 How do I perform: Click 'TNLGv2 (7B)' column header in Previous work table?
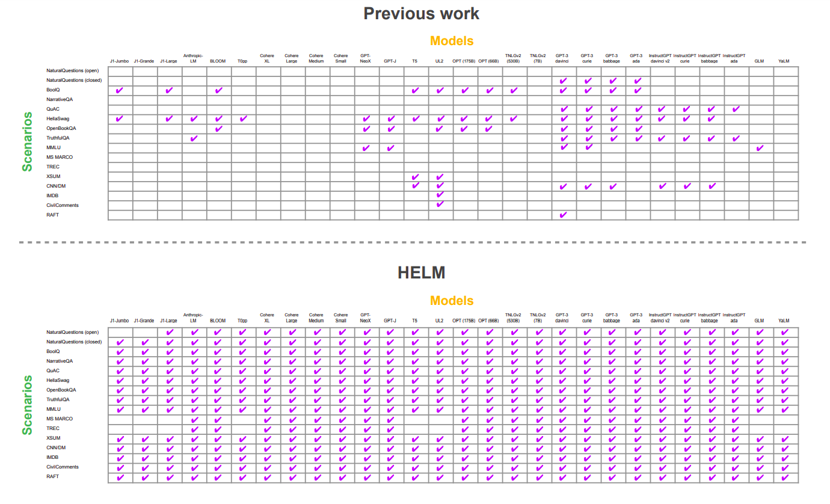[538, 58]
